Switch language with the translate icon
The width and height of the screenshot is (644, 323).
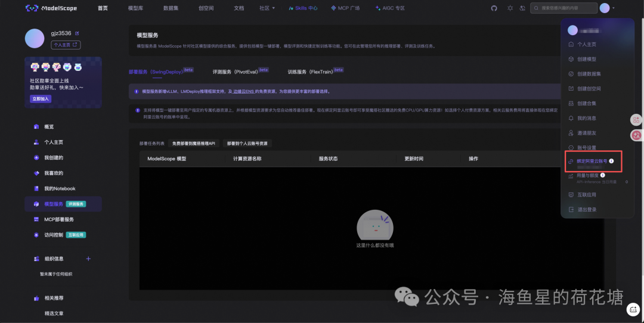point(522,8)
